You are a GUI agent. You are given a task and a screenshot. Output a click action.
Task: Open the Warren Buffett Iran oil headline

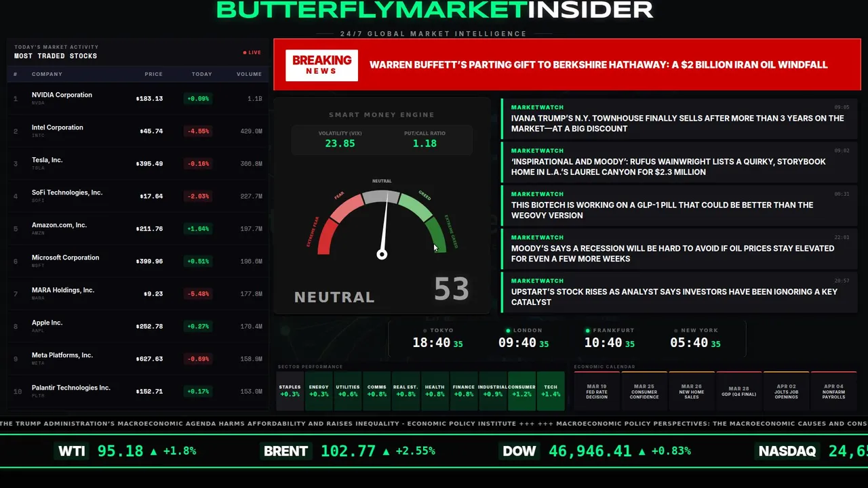[x=598, y=65]
